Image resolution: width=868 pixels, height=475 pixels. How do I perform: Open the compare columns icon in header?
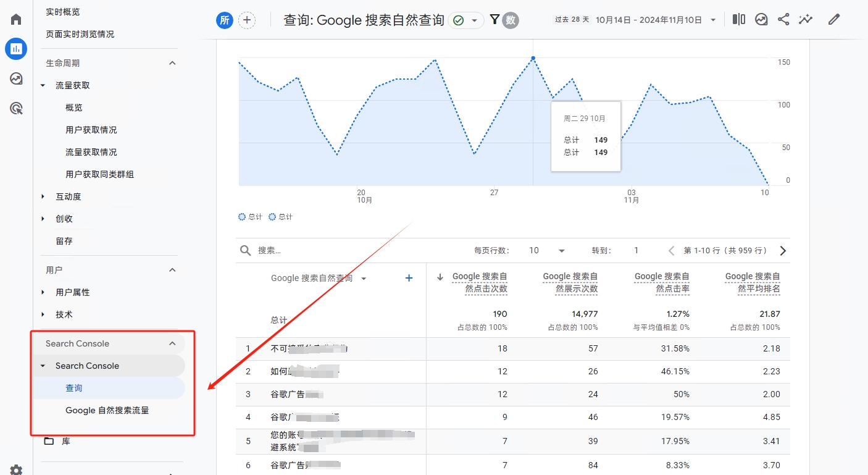coord(738,19)
